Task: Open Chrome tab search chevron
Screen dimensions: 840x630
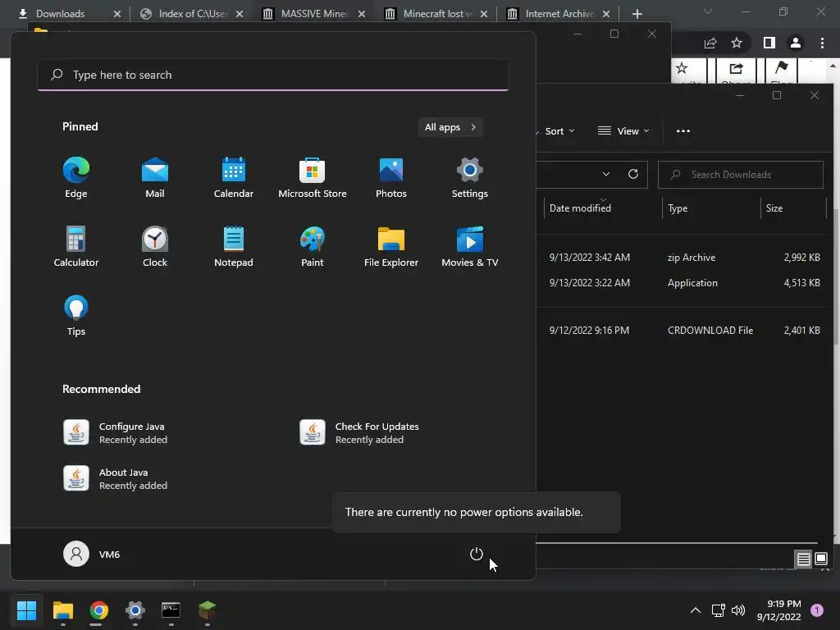Action: (708, 11)
